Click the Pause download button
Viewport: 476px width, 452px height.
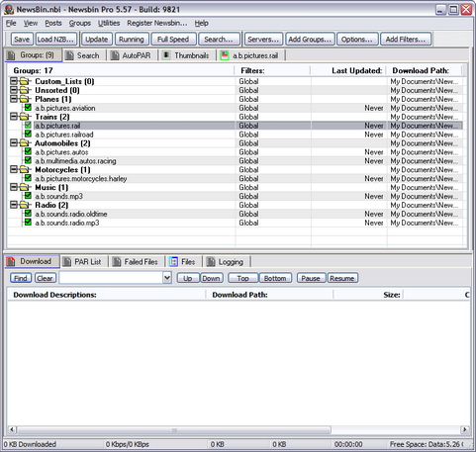(x=311, y=278)
